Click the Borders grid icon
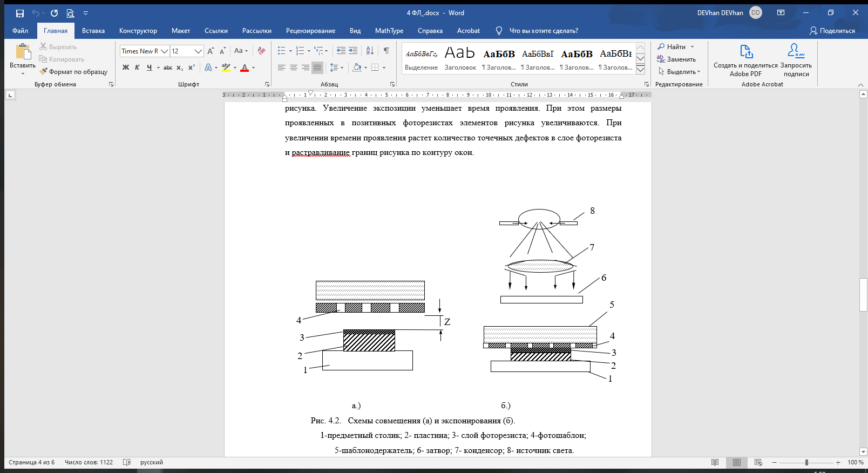 click(375, 67)
